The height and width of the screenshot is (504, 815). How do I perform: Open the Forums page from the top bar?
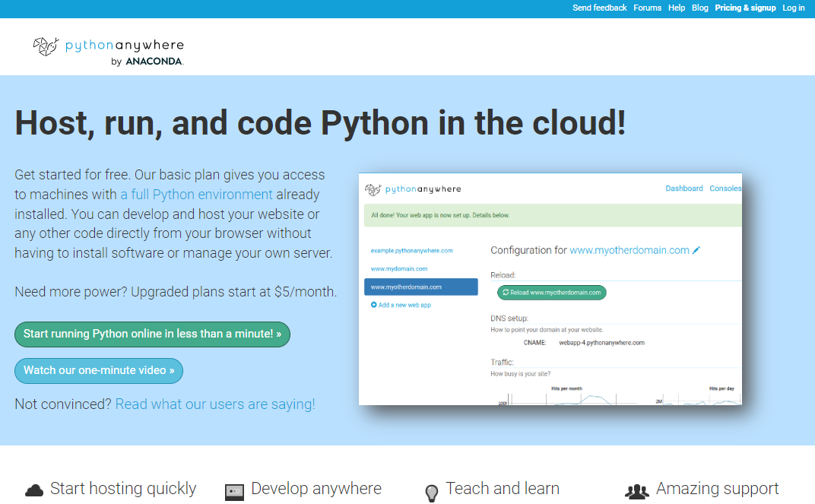[x=647, y=8]
